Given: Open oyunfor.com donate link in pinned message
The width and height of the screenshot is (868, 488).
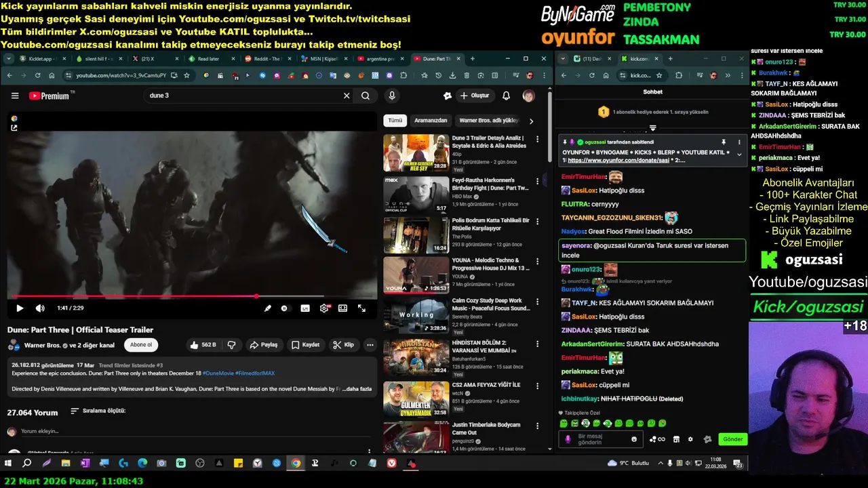Looking at the screenshot, I should [618, 160].
